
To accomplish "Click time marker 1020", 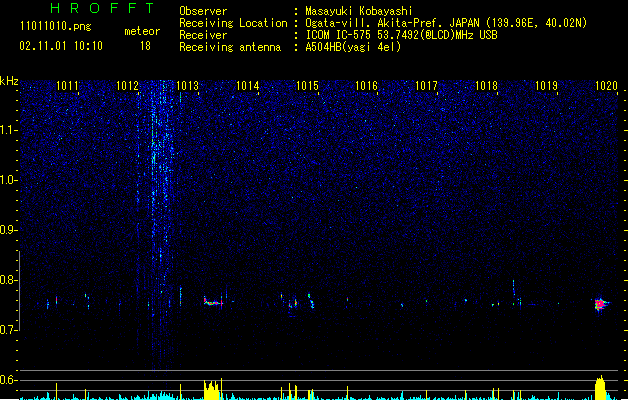I will coord(606,86).
